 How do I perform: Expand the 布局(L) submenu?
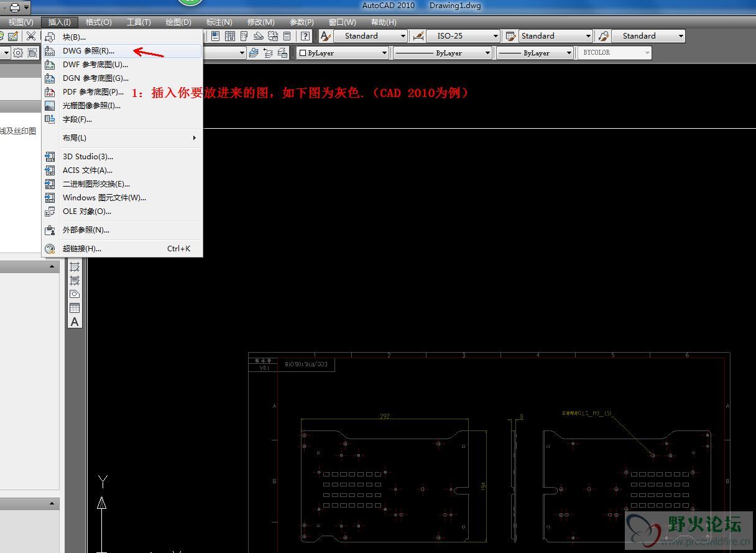point(122,138)
